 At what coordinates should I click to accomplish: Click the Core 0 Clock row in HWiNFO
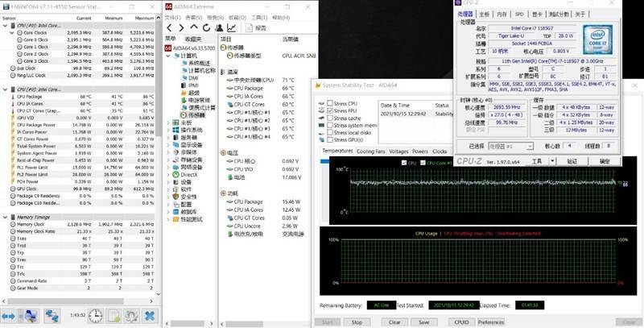point(77,39)
